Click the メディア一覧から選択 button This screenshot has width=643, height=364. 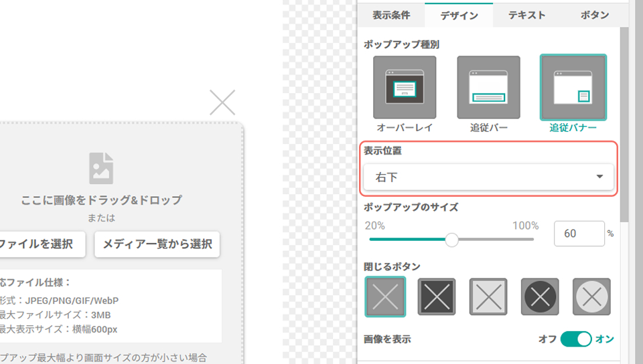(157, 244)
